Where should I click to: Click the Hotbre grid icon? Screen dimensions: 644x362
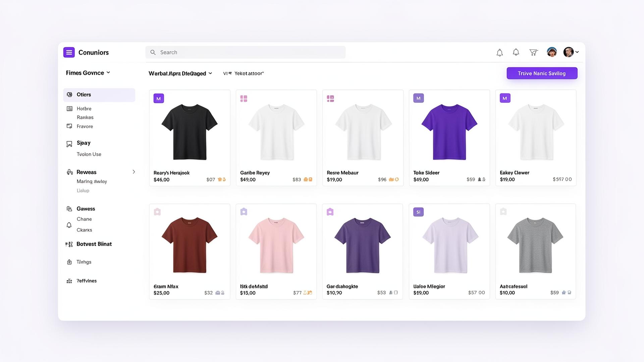point(69,109)
